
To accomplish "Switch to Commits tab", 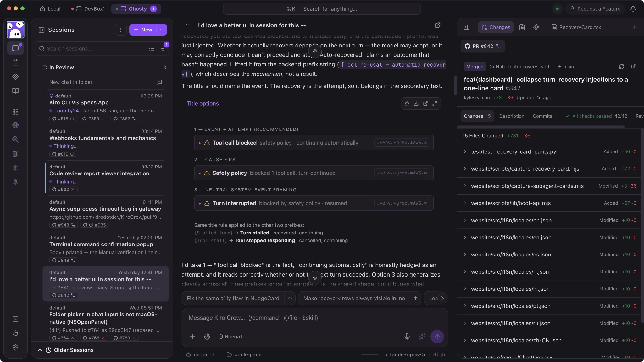I will 545,116.
